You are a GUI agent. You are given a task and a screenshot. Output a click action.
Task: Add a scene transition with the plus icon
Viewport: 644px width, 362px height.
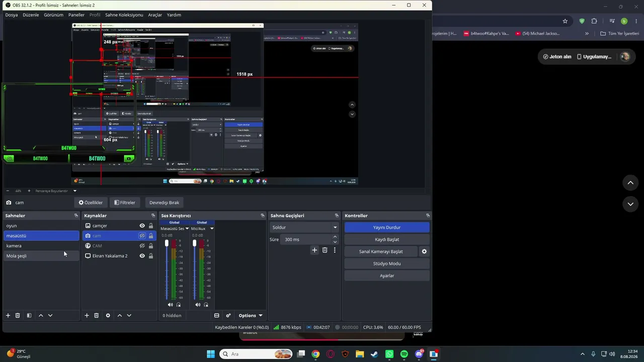(314, 250)
